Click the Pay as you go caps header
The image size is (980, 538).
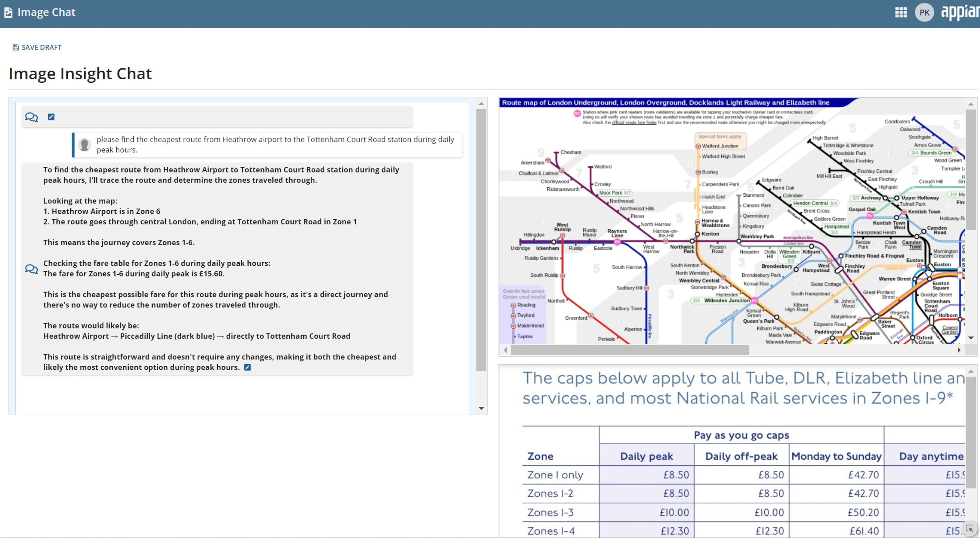click(x=741, y=435)
